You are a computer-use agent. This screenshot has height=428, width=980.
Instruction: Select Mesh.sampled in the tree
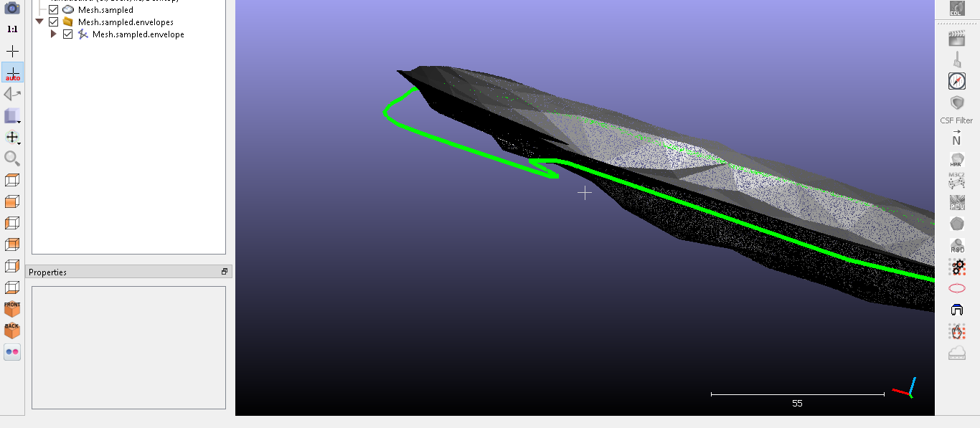click(105, 10)
